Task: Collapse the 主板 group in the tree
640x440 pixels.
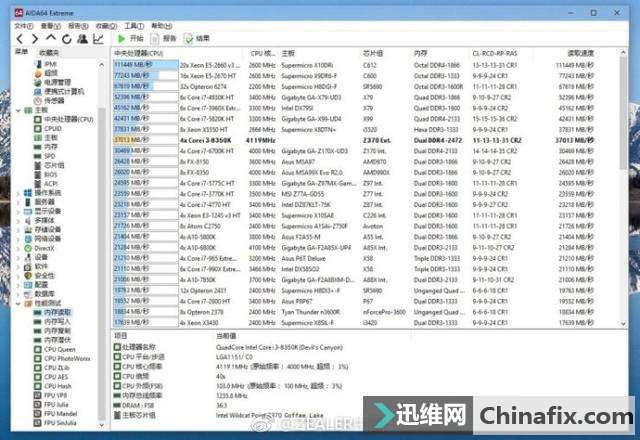Action: tap(18, 110)
